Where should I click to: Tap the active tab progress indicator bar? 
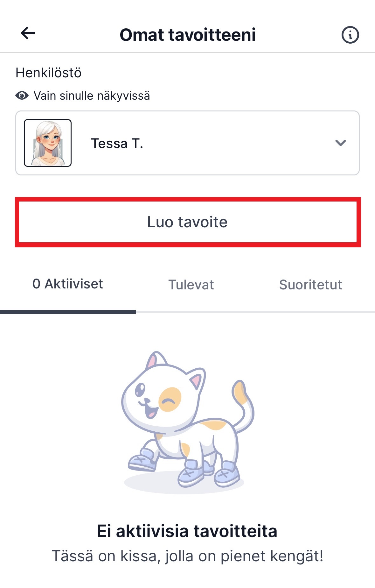click(68, 312)
